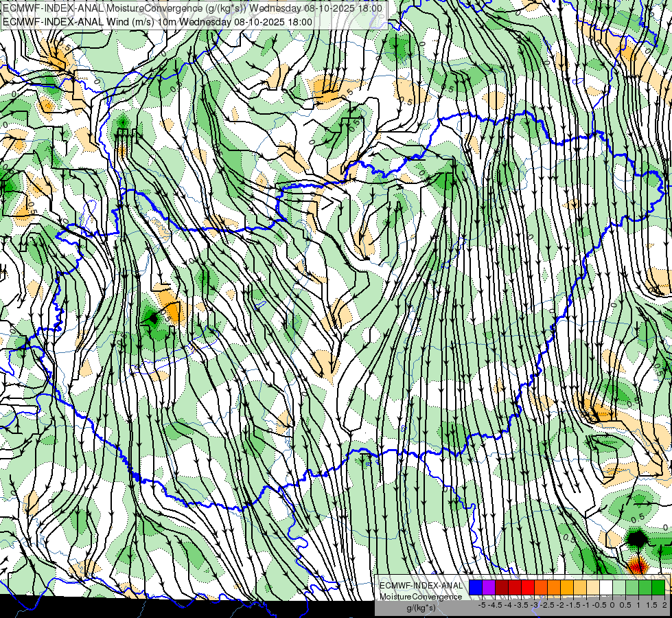Select the darkest red swatch above -4.5

click(502, 587)
